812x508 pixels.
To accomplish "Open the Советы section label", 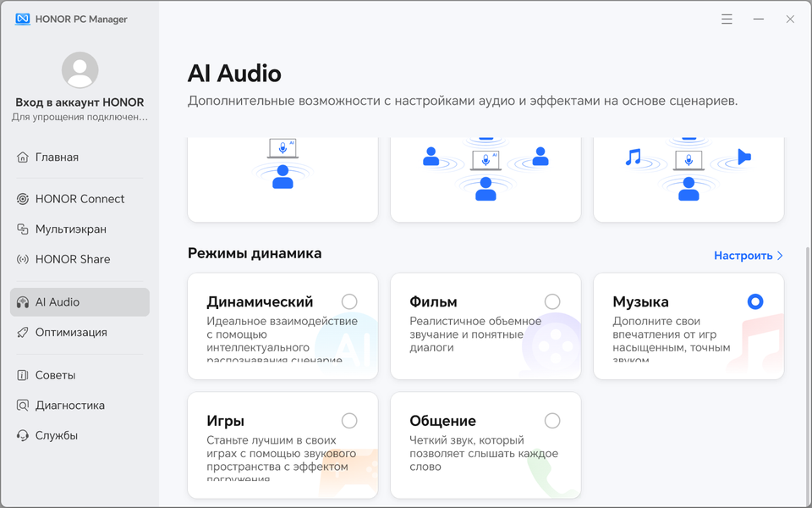I will click(56, 375).
